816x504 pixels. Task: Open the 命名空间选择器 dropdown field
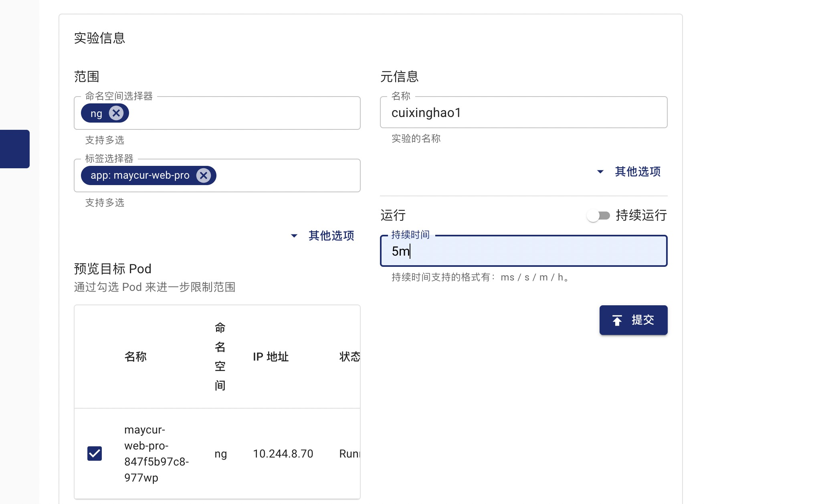pyautogui.click(x=244, y=113)
